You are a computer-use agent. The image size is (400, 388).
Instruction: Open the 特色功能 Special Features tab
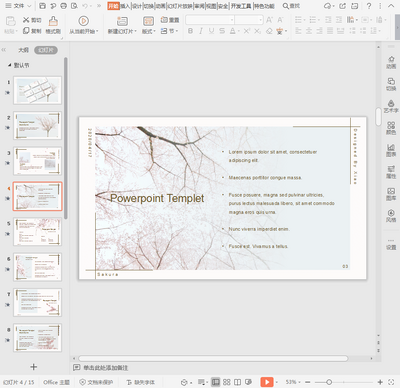click(265, 6)
